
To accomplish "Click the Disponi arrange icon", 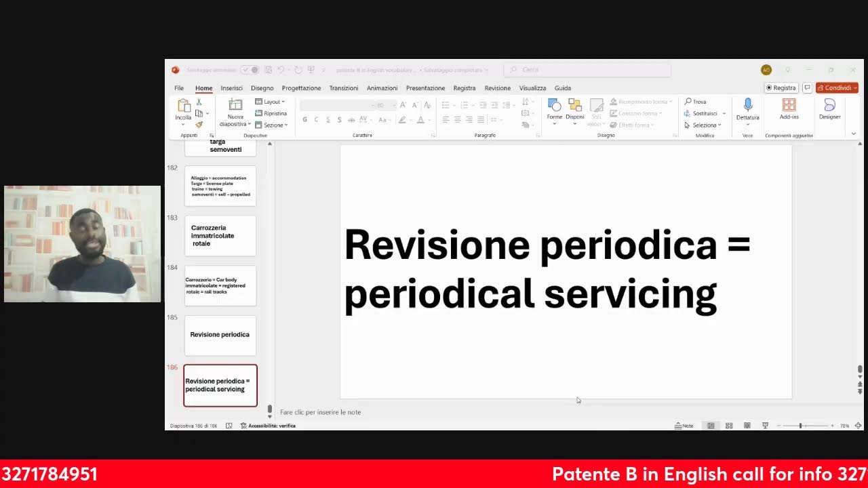I will [575, 105].
